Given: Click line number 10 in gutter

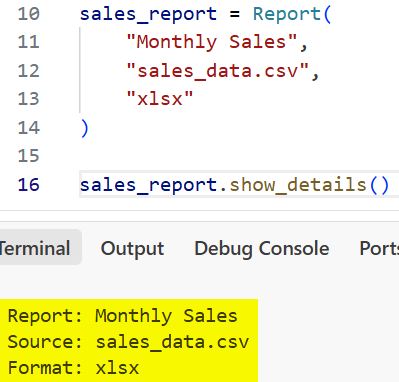Looking at the screenshot, I should (x=29, y=14).
